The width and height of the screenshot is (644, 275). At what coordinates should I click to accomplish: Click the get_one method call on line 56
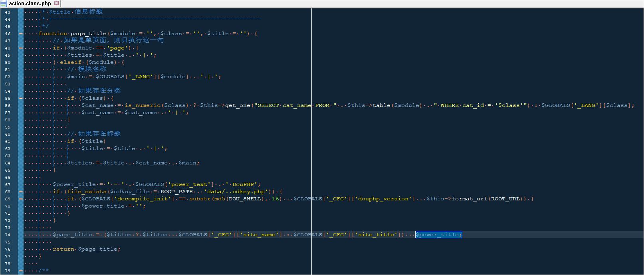coord(237,105)
